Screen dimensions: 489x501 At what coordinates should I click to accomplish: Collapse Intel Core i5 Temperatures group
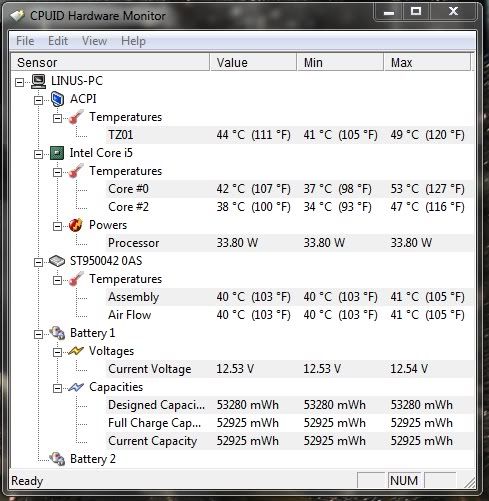coord(58,172)
